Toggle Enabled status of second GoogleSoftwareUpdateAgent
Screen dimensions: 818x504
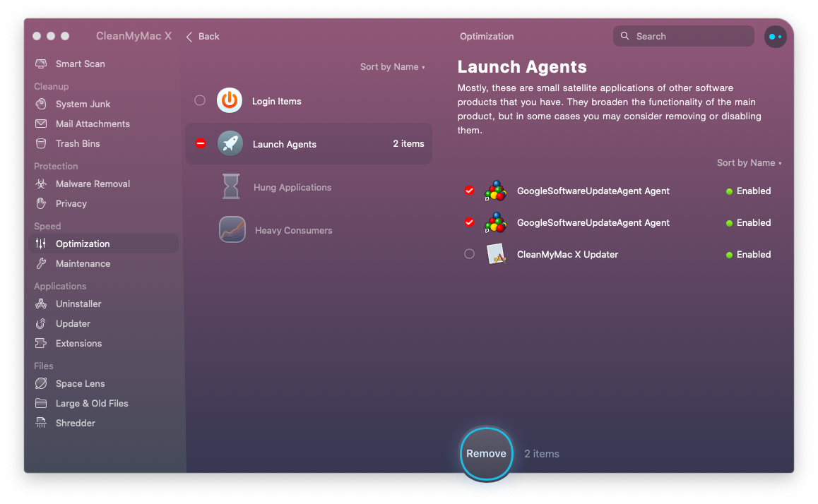pyautogui.click(x=748, y=222)
